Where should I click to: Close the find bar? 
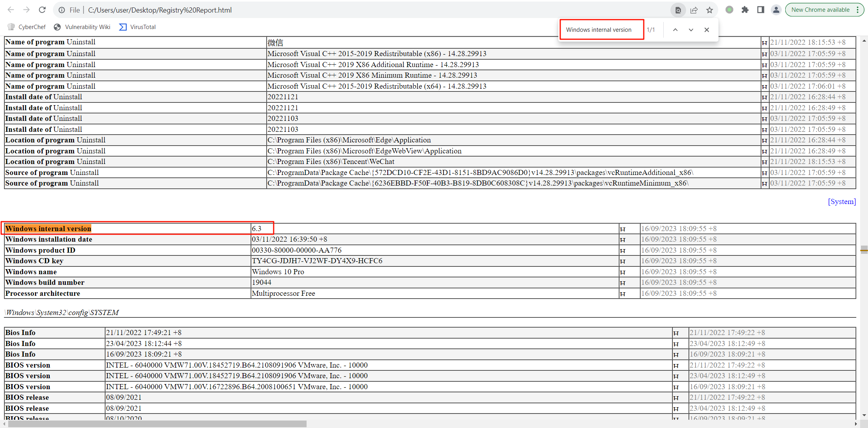[706, 30]
